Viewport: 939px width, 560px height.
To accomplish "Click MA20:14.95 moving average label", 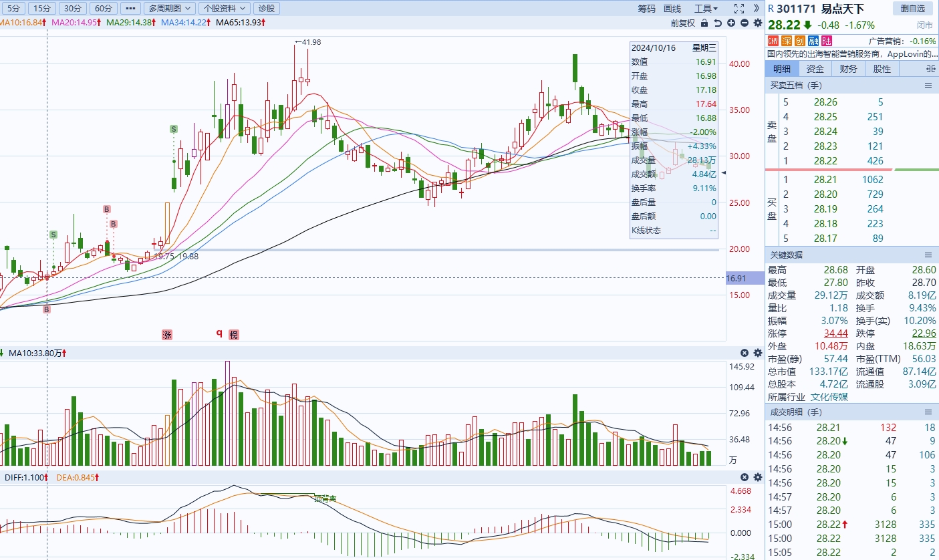I will tap(76, 23).
